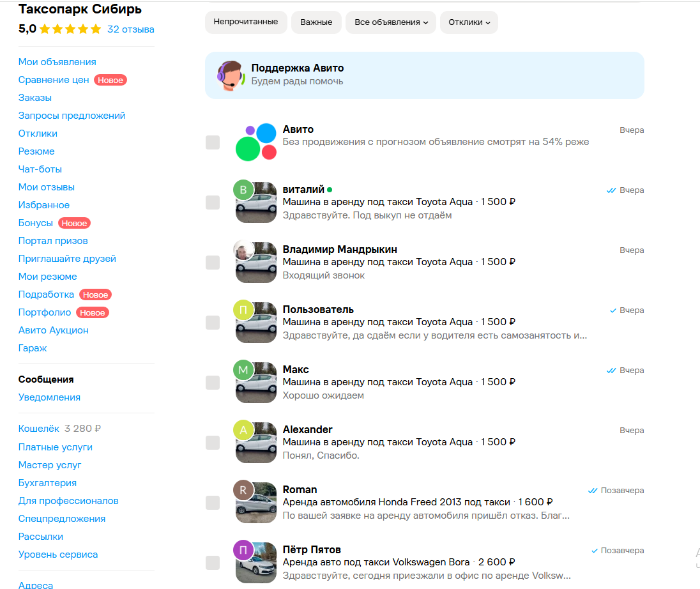
Task: Click the read checkmarks on виталий's chat
Action: 611,190
